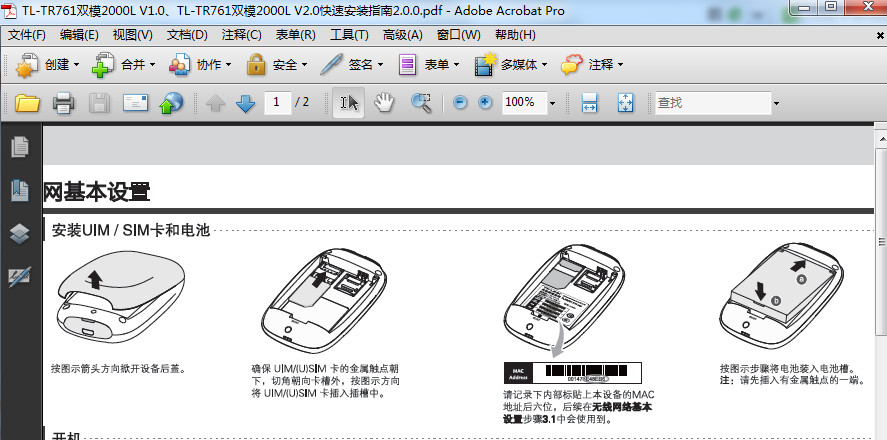
Task: Click the page number field
Action: point(277,102)
